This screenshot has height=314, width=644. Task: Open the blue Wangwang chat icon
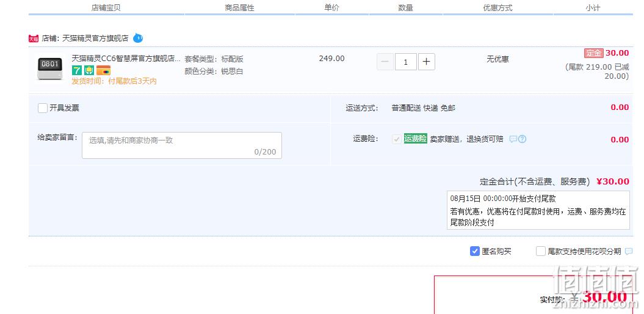(x=138, y=38)
